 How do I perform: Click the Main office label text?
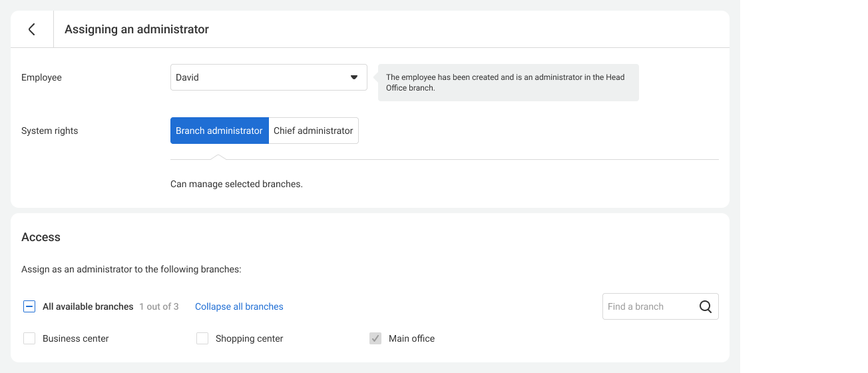[x=411, y=338]
